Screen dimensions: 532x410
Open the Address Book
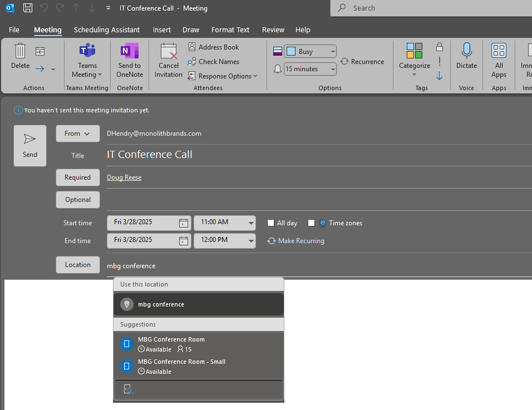point(214,47)
